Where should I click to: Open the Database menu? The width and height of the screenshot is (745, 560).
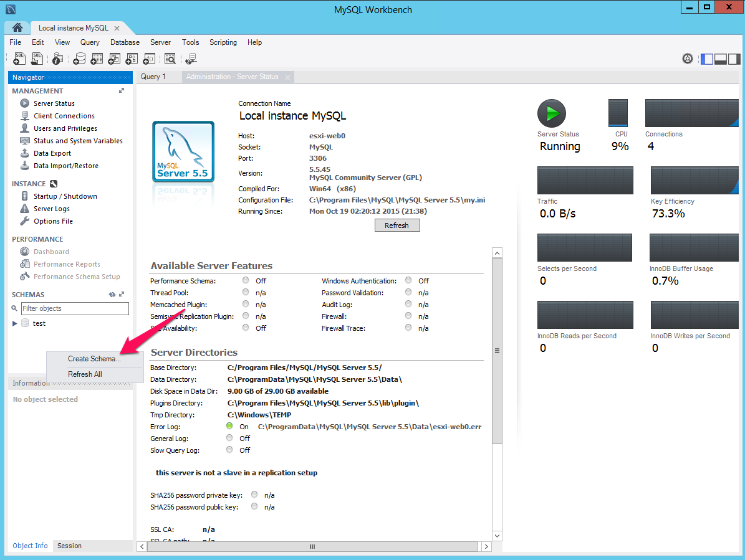click(x=125, y=42)
